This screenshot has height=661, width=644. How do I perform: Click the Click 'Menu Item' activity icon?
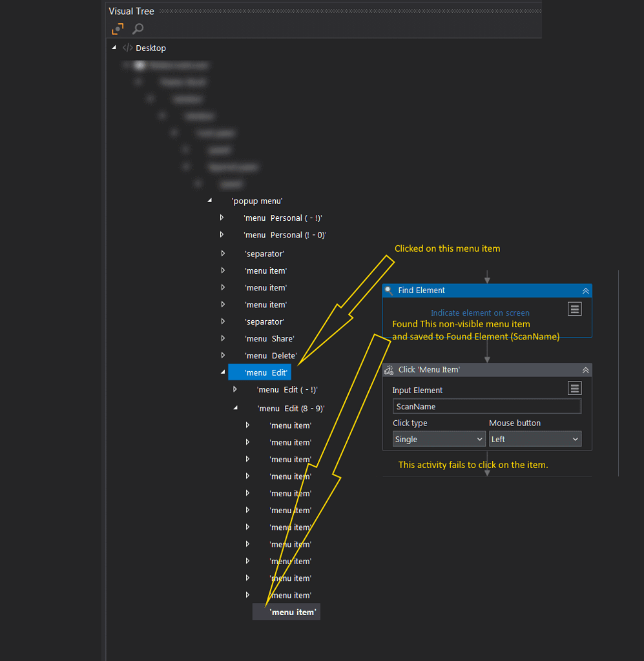pyautogui.click(x=389, y=370)
